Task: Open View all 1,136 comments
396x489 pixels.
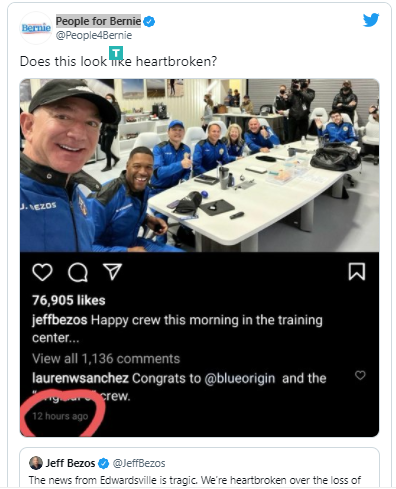Action: tap(106, 359)
